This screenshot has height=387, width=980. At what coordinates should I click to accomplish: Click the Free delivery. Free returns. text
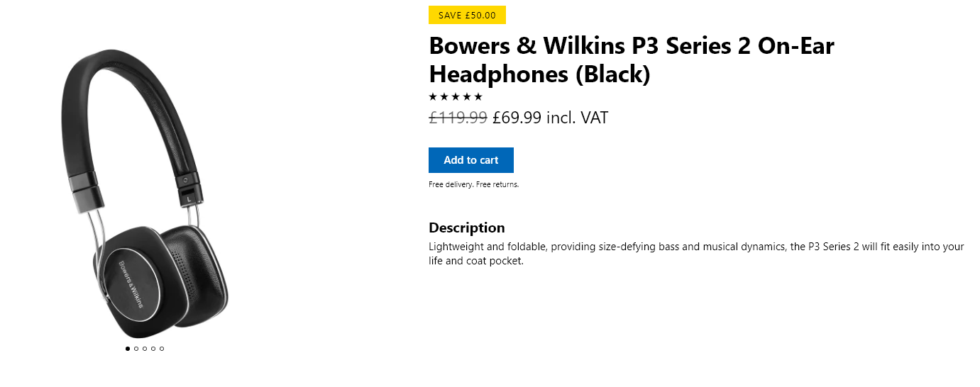click(x=473, y=184)
